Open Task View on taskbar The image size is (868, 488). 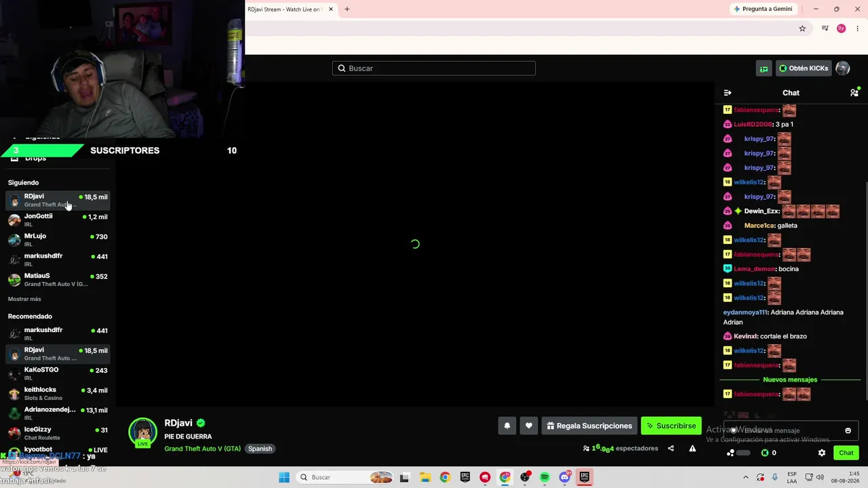[404, 477]
